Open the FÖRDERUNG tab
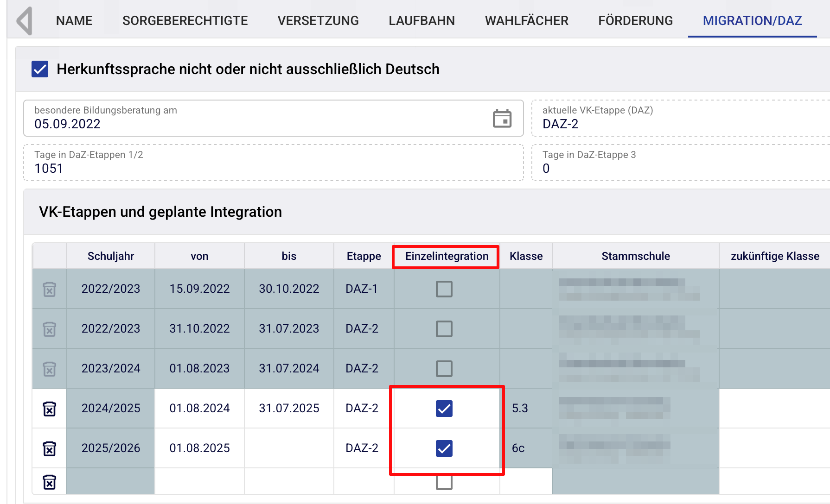This screenshot has height=504, width=830. [x=635, y=21]
